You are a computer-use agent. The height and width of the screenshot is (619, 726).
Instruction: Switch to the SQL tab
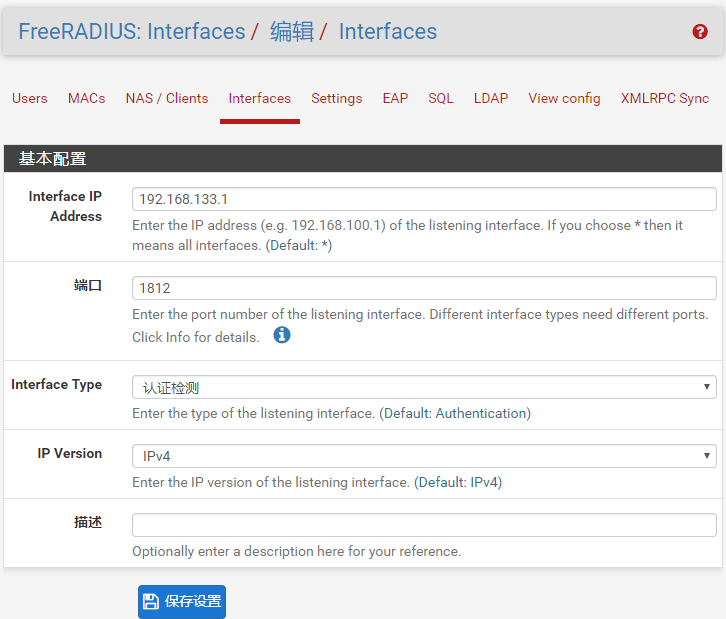pyautogui.click(x=441, y=98)
